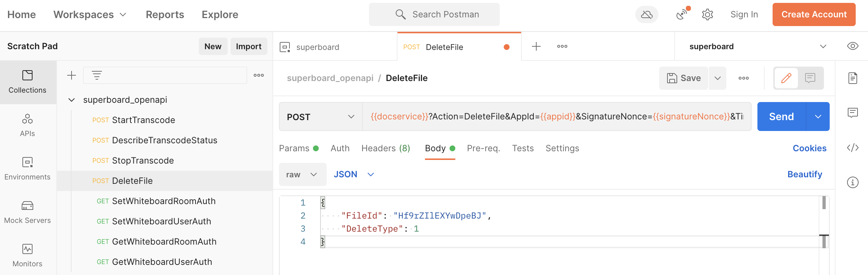Screen dimensions: 868x275
Task: Open Send options dropdown arrow
Action: pos(818,117)
